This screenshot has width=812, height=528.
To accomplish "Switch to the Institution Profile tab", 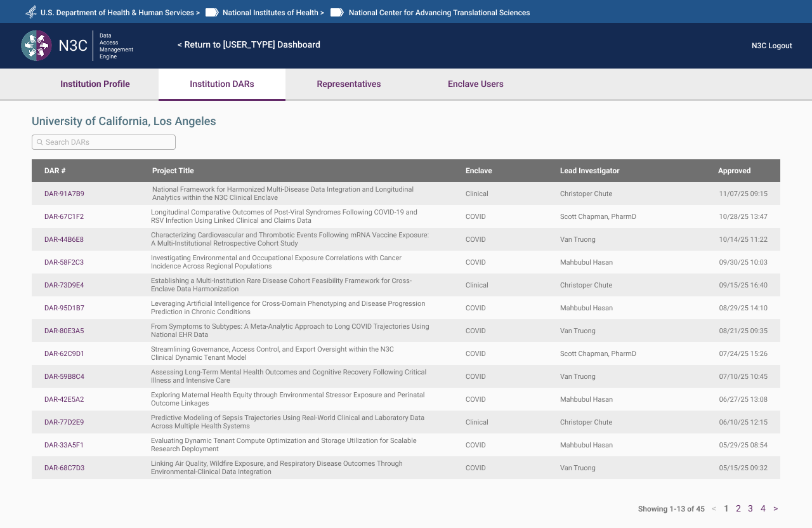I will (x=95, y=84).
